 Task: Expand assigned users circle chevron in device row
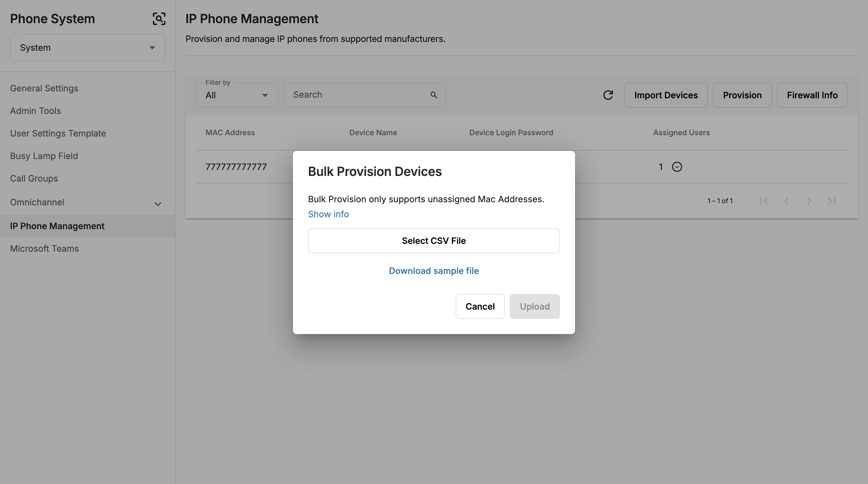677,167
